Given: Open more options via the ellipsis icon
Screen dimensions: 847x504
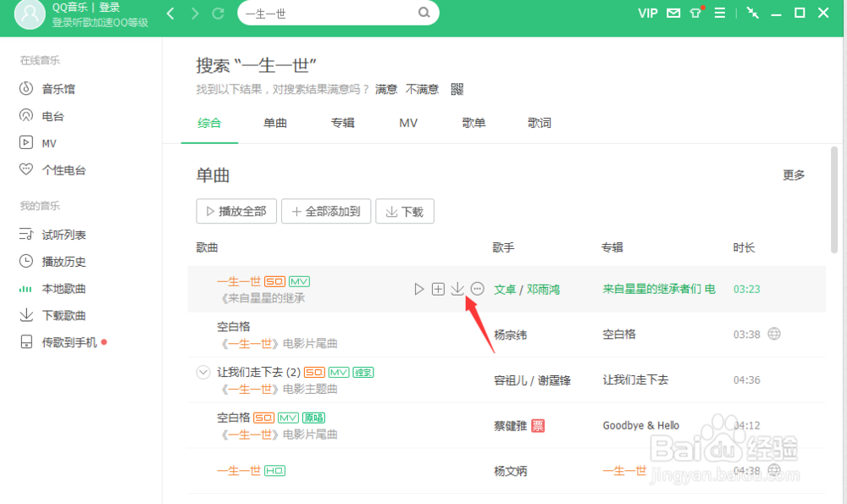Looking at the screenshot, I should (x=477, y=288).
